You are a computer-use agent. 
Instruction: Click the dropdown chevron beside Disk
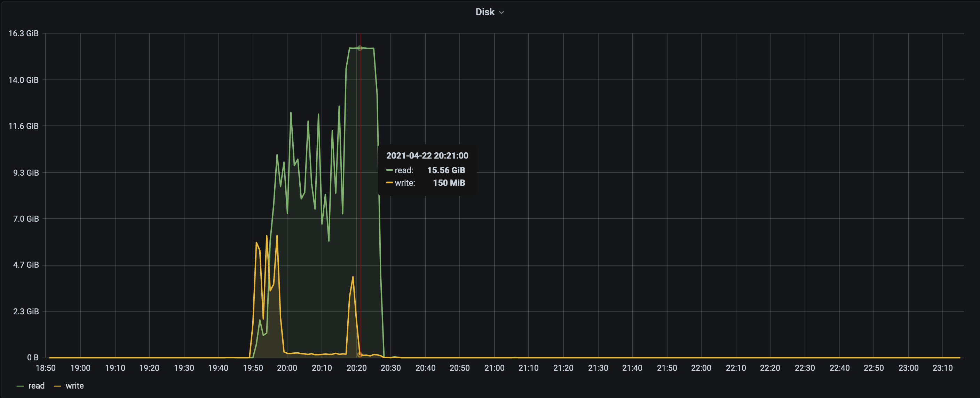501,13
